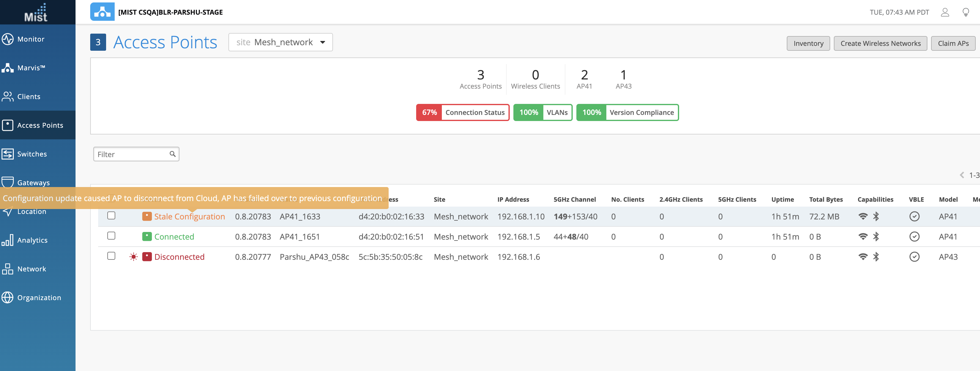980x371 pixels.
Task: Open Switches in the sidebar menu
Action: click(32, 154)
